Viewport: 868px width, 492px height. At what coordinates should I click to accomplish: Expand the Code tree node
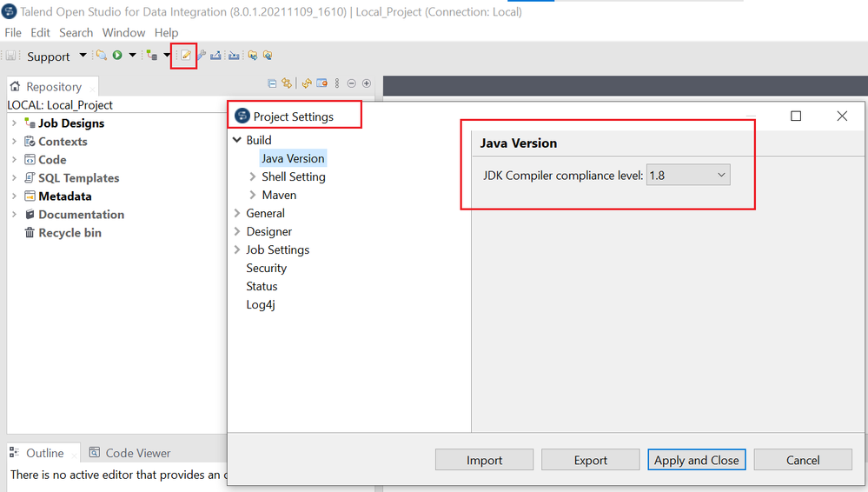pyautogui.click(x=15, y=160)
